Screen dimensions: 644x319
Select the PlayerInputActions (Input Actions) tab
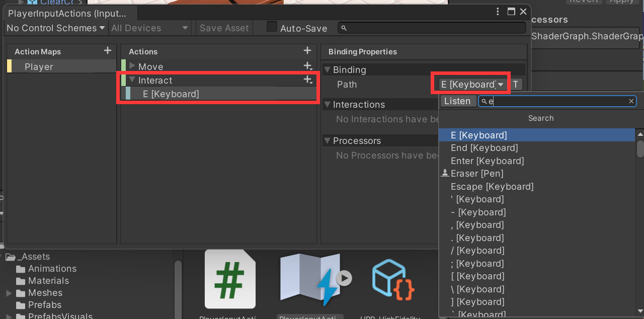coord(68,14)
